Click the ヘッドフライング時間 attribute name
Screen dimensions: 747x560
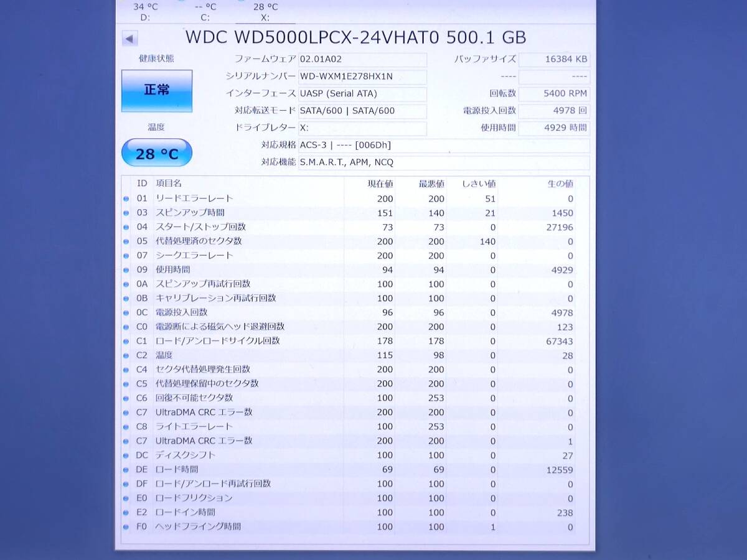tap(198, 526)
